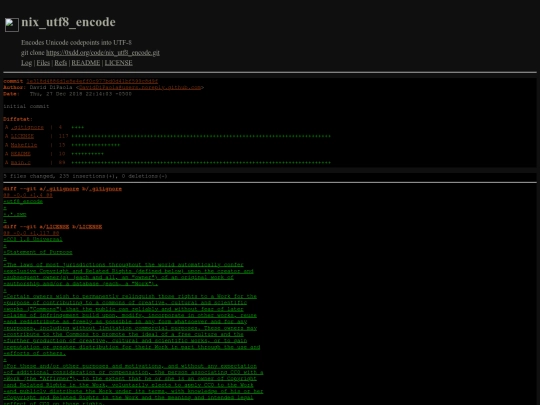
Task: Open the Files navigation link
Action: pos(43,63)
